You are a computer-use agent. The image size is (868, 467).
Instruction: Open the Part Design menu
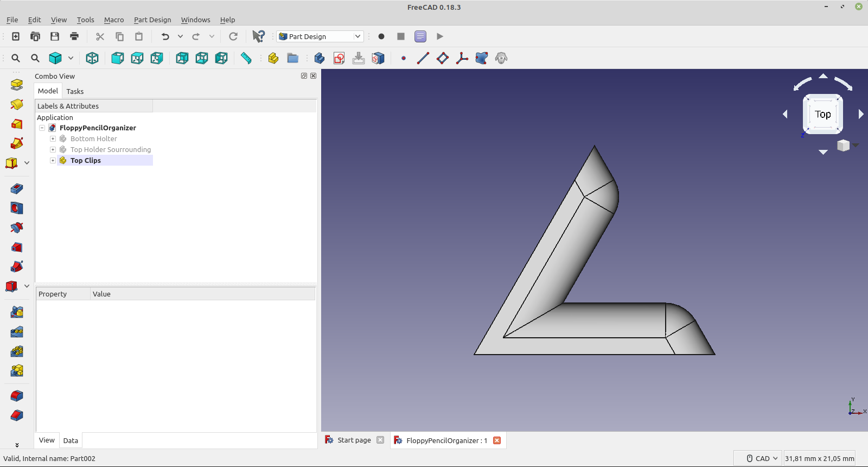(152, 20)
